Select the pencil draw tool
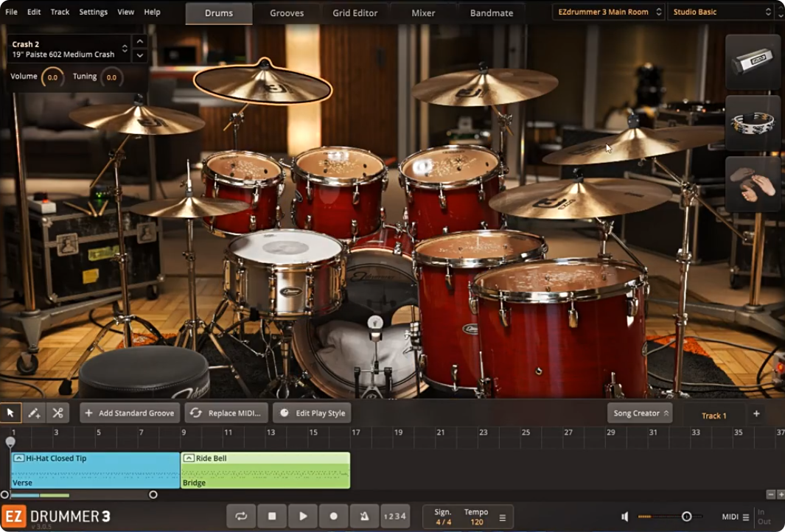This screenshot has height=532, width=785. pyautogui.click(x=34, y=413)
